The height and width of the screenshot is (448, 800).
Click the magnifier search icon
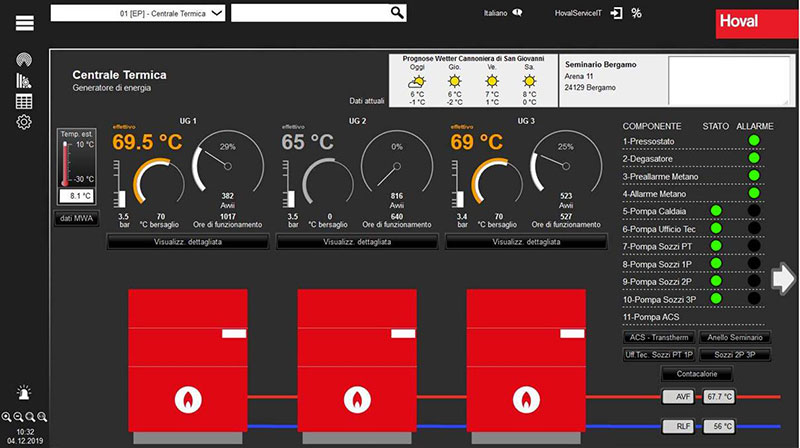(x=397, y=12)
